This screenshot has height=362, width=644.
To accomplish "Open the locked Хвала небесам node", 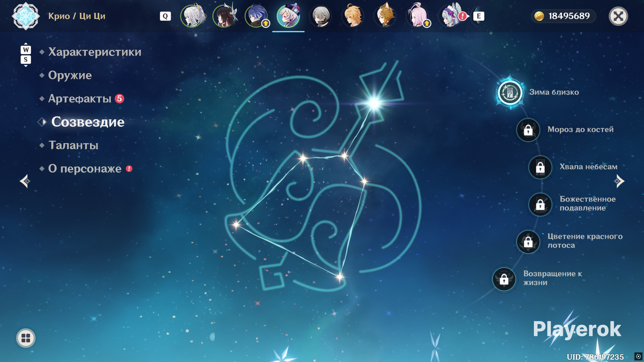I will pos(540,167).
